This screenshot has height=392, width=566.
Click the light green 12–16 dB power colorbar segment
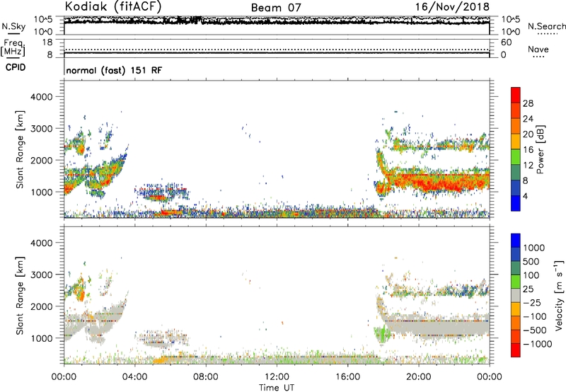516,157
